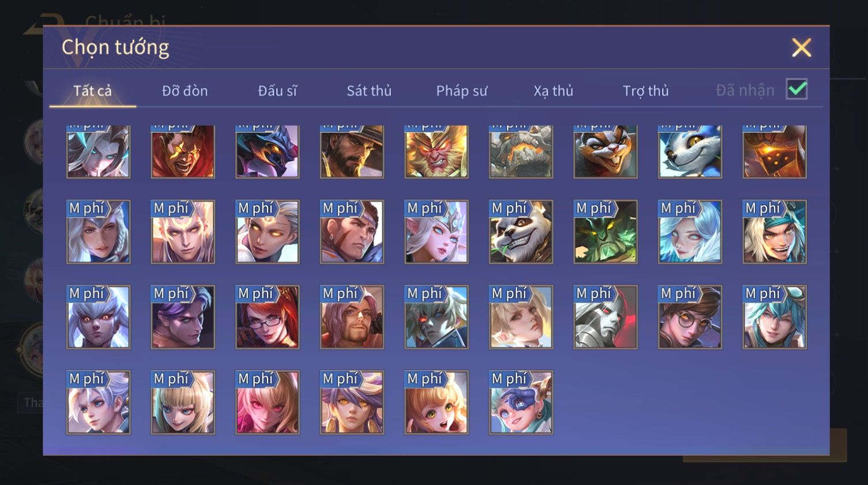Choose the monkey king hero portrait
This screenshot has height=485, width=868.
coord(437,151)
